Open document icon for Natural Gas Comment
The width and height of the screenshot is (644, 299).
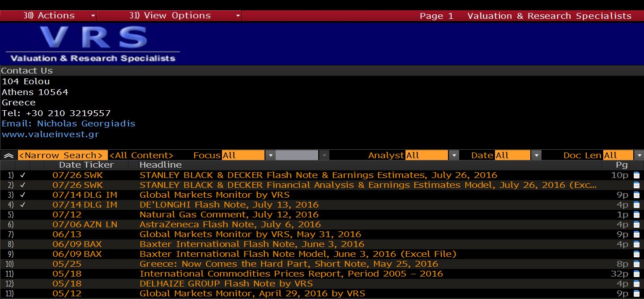pos(636,215)
